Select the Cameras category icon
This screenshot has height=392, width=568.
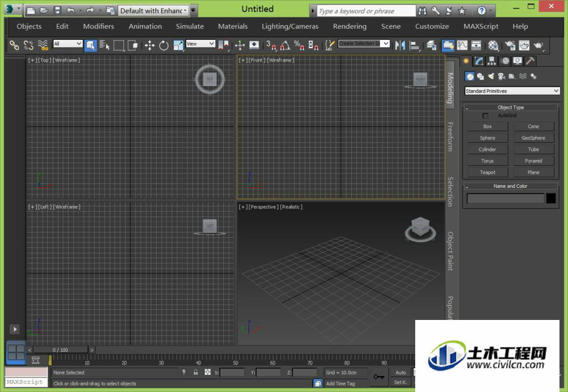(502, 77)
